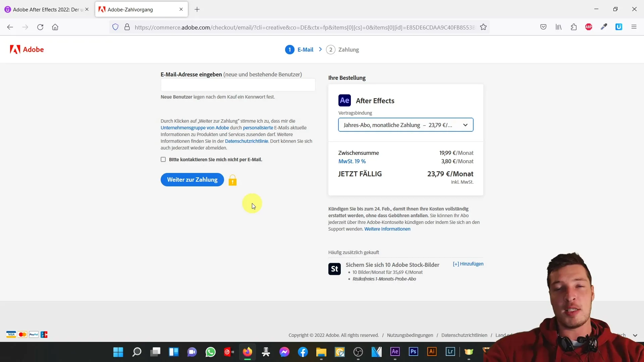Click the '3,80 €/Monat' tax value
Screen dimensions: 644x362
point(457,161)
